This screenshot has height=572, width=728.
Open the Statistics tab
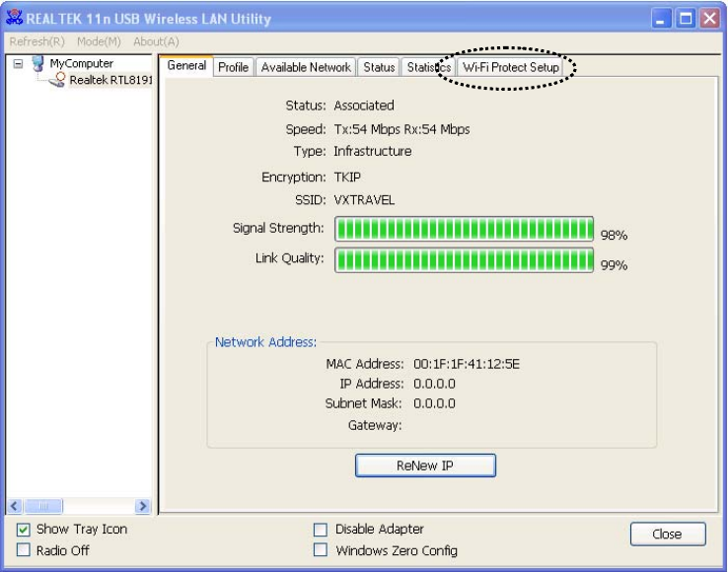[x=428, y=67]
